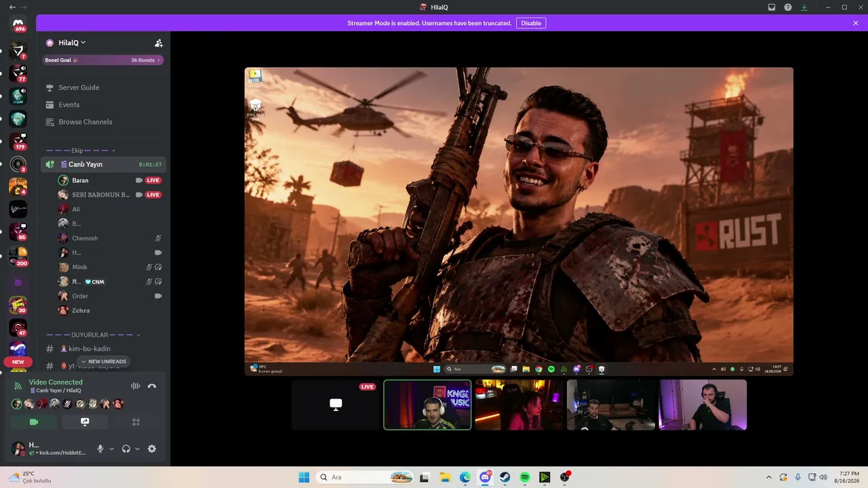Open Steam from the Windows taskbar
The width and height of the screenshot is (868, 488).
tap(505, 477)
